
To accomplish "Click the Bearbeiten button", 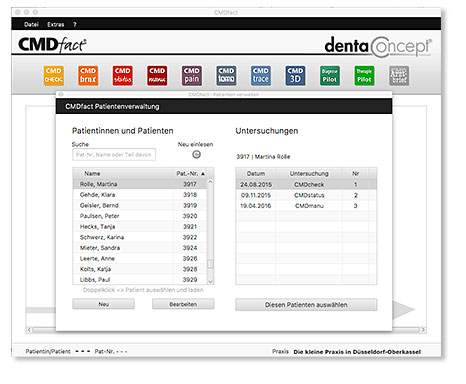I will (x=183, y=304).
